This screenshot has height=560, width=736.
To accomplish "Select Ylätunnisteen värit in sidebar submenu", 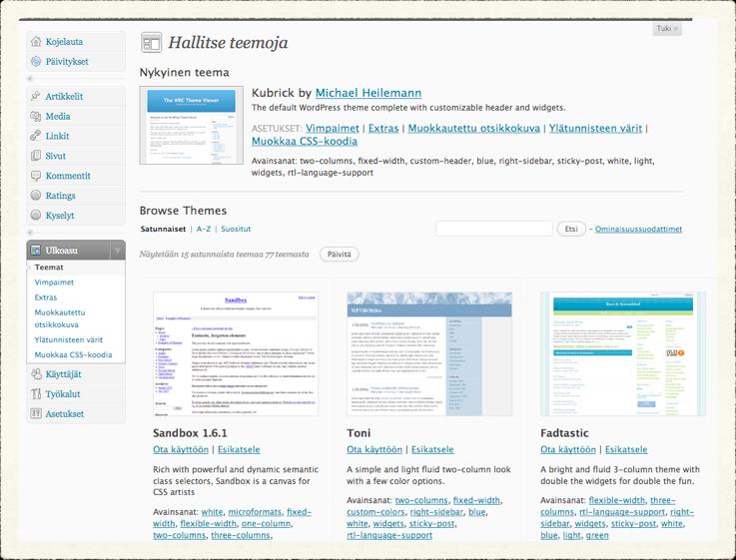I will click(69, 339).
